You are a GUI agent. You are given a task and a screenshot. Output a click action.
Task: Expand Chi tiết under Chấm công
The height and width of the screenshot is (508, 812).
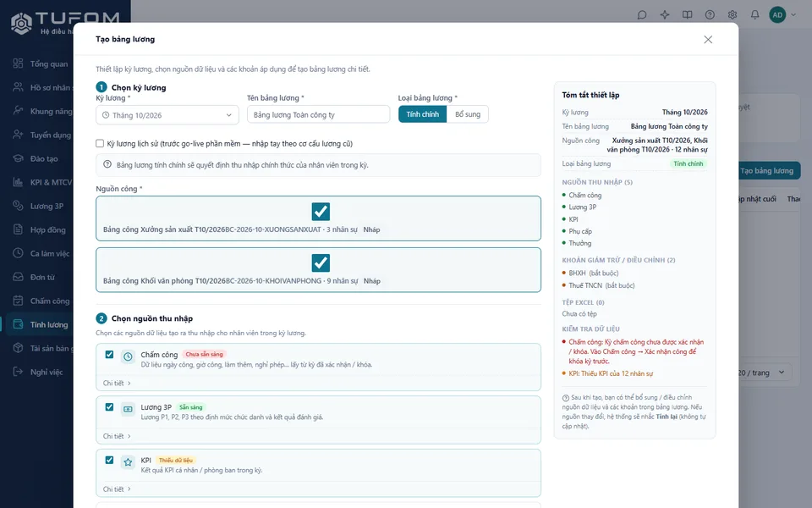pyautogui.click(x=117, y=383)
